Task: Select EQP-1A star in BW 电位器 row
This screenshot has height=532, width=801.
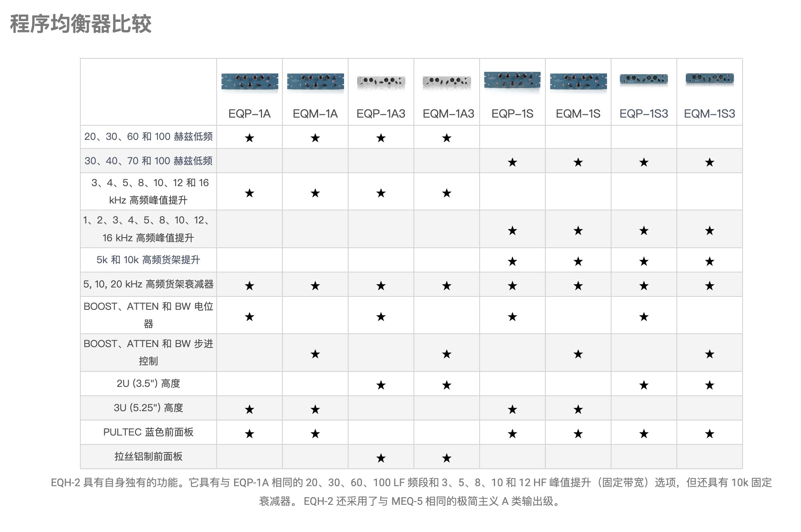Action: pos(250,317)
